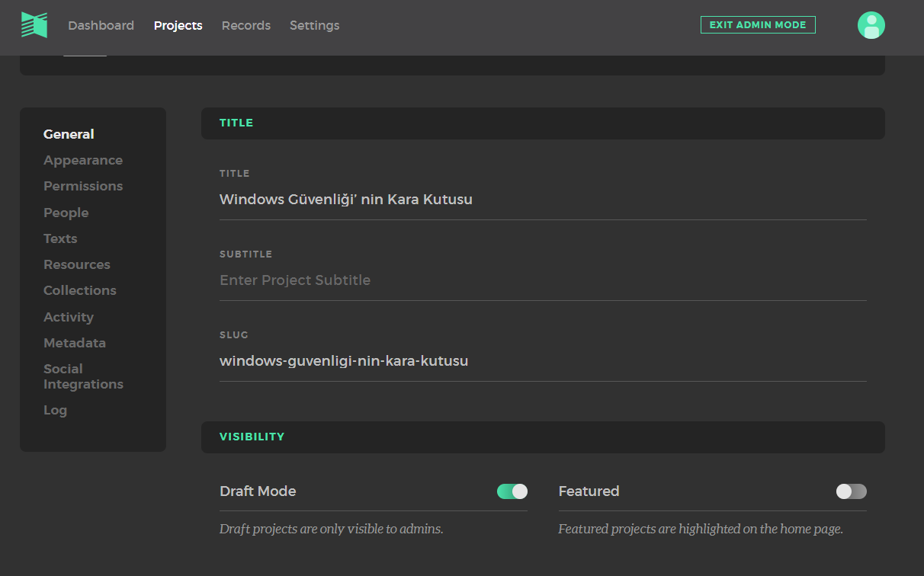Click the VISIBILITY section header
Viewport: 924px width, 576px height.
[543, 437]
